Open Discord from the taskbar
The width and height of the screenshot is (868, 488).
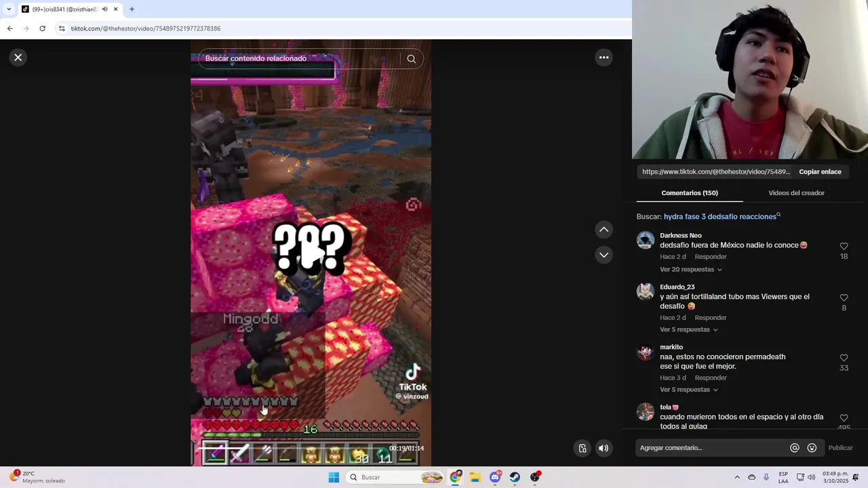pos(495,477)
